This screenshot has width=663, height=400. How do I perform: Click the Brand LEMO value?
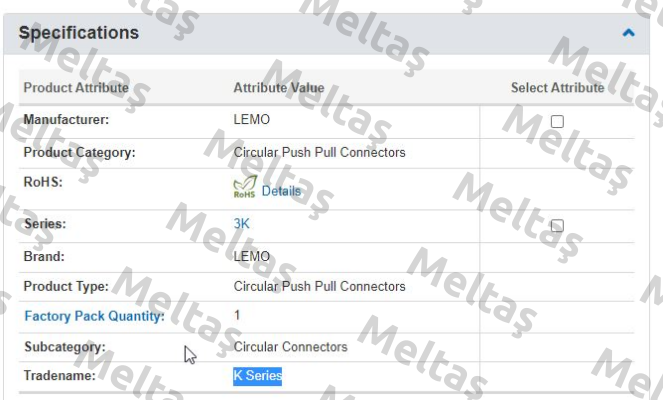point(252,256)
